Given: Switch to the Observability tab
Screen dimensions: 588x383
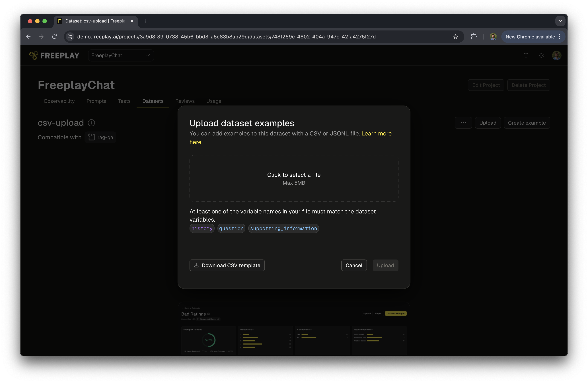Looking at the screenshot, I should (x=59, y=101).
